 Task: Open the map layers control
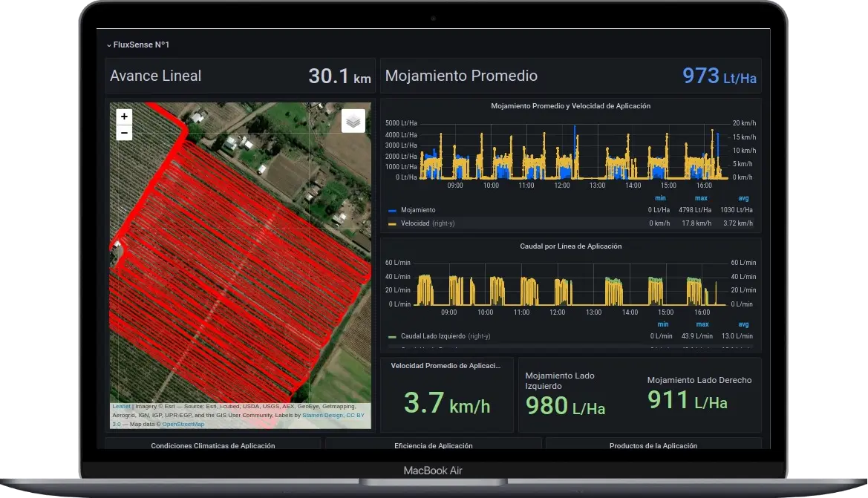353,121
